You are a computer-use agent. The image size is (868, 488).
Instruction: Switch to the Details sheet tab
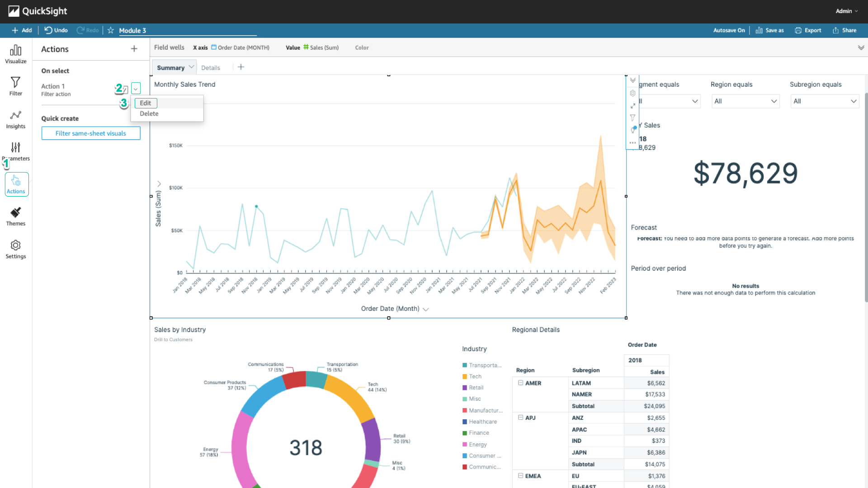211,68
